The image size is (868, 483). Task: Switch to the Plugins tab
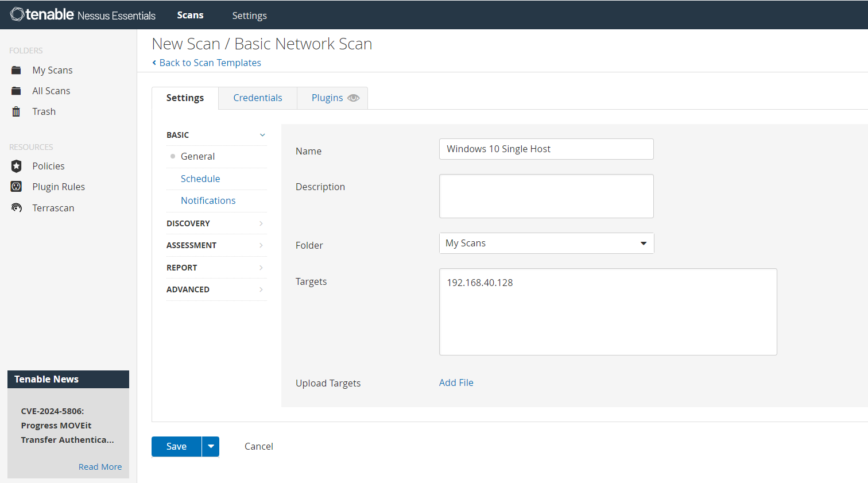click(x=332, y=98)
